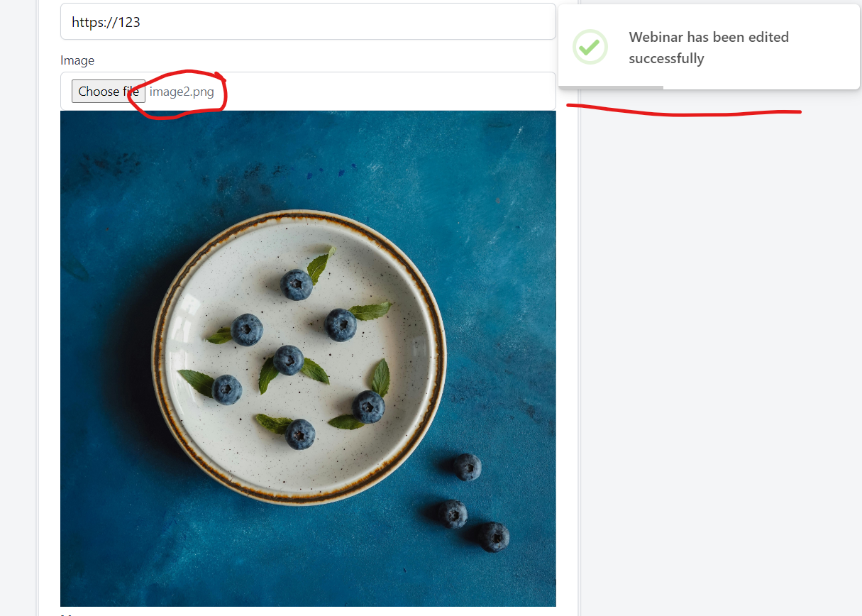This screenshot has height=616, width=862.
Task: Click the green checkmark success icon
Action: (x=590, y=48)
